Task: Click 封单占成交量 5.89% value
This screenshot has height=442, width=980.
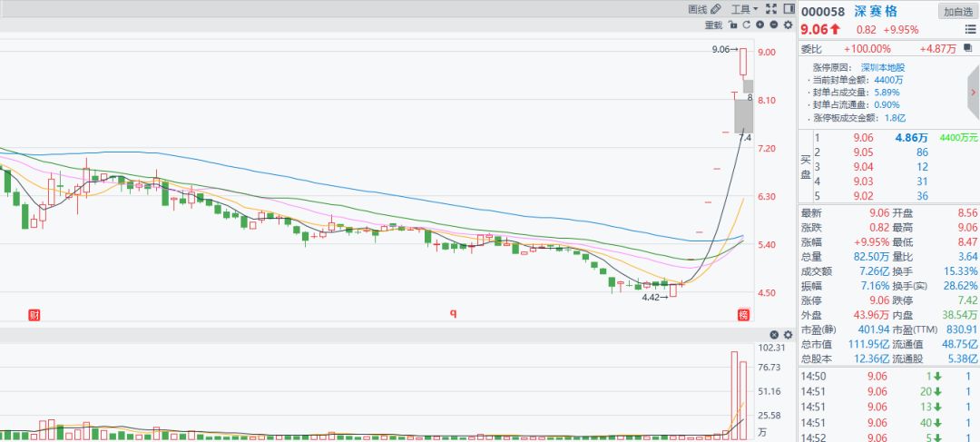Action: 887,93
